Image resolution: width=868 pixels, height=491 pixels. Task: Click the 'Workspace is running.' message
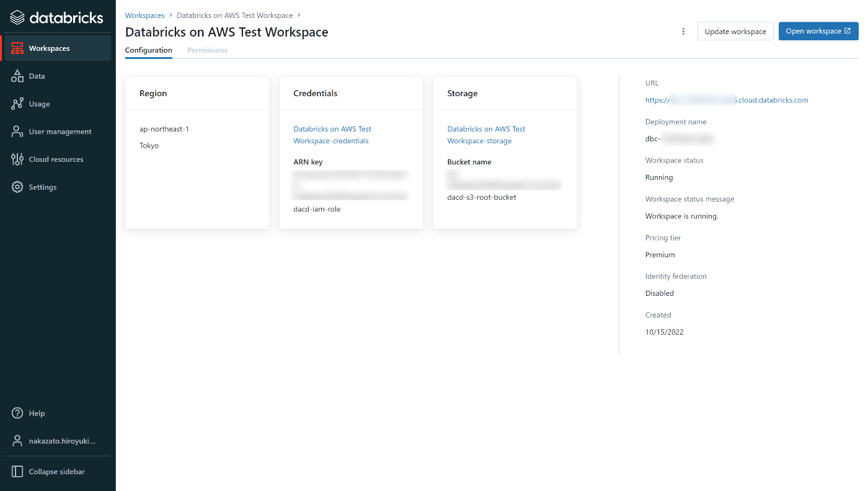pos(682,216)
